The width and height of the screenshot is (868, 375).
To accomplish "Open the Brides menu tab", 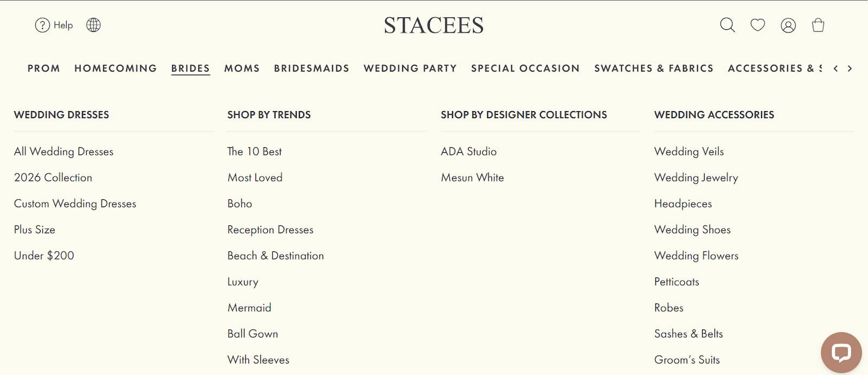I will point(190,68).
